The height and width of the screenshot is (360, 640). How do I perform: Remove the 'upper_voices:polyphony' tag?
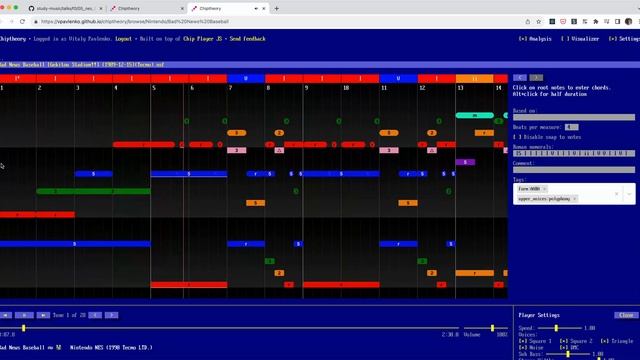(x=574, y=199)
